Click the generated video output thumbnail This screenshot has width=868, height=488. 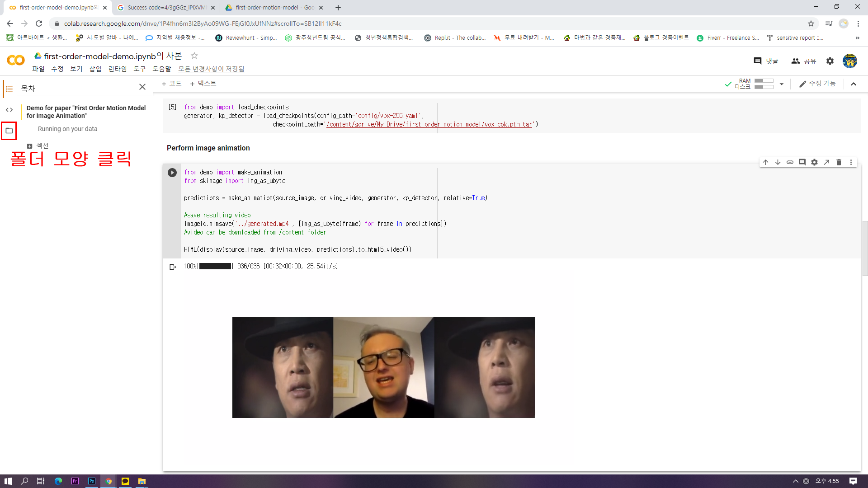tap(383, 367)
